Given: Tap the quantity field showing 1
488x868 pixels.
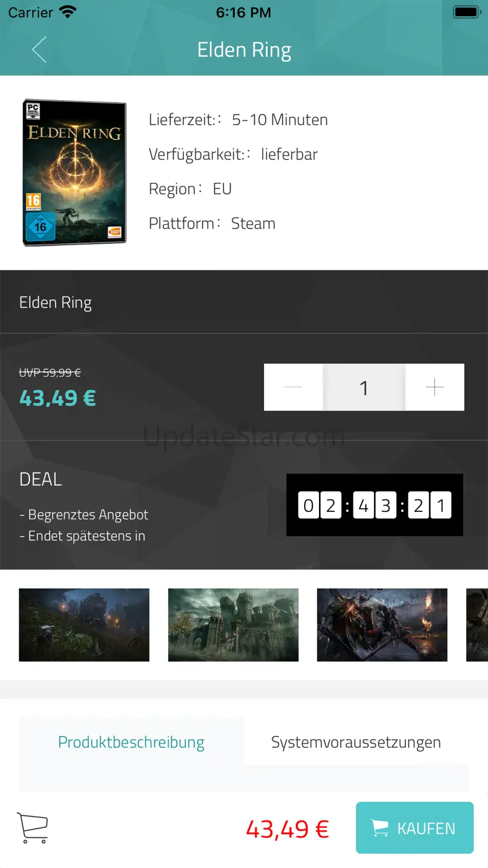Looking at the screenshot, I should tap(364, 387).
